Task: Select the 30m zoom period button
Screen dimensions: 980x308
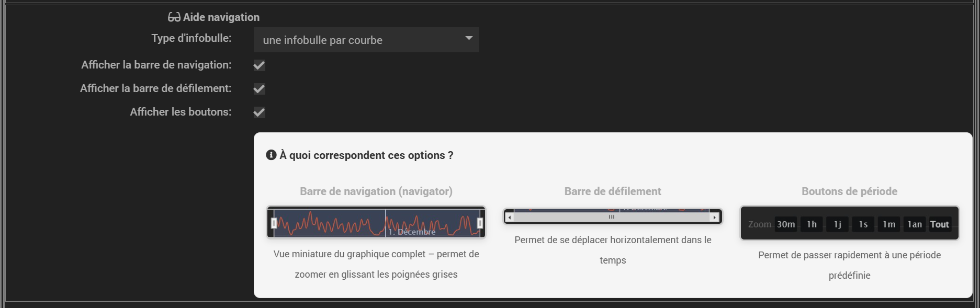Action: 785,224
